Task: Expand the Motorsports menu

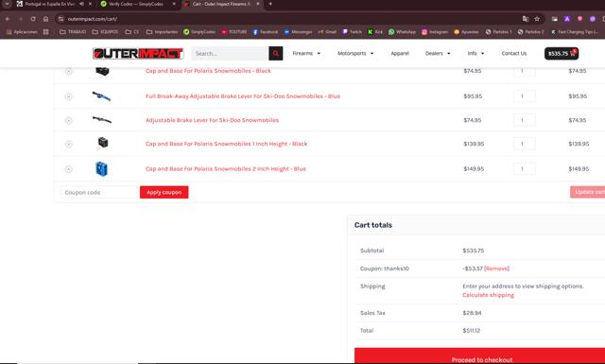Action: pos(355,53)
